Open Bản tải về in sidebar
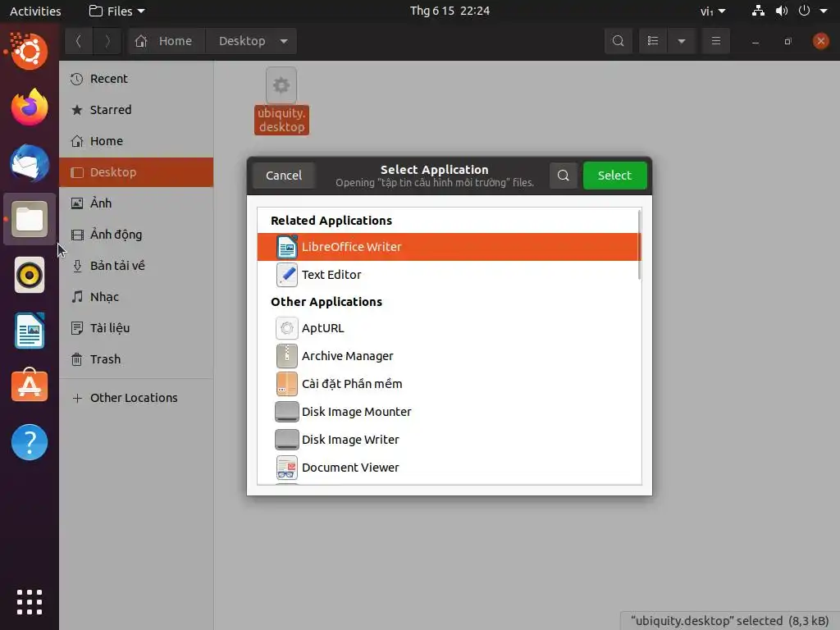The width and height of the screenshot is (840, 630). (x=136, y=266)
